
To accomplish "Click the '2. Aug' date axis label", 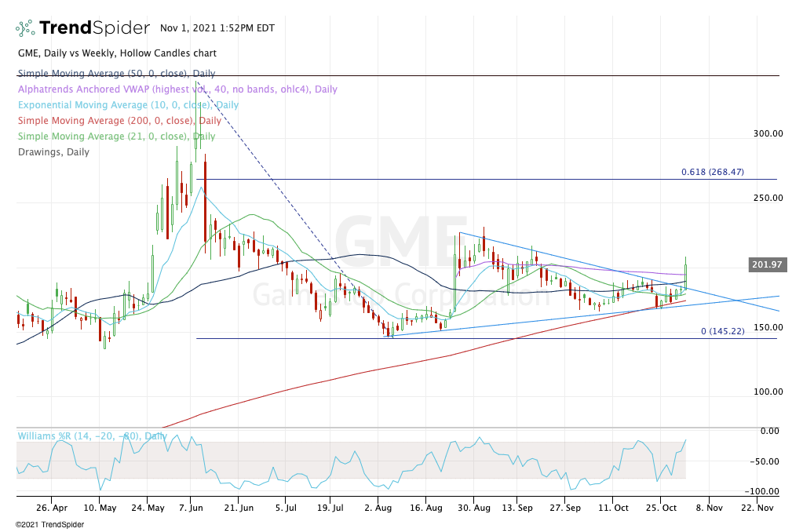I will coord(378,508).
